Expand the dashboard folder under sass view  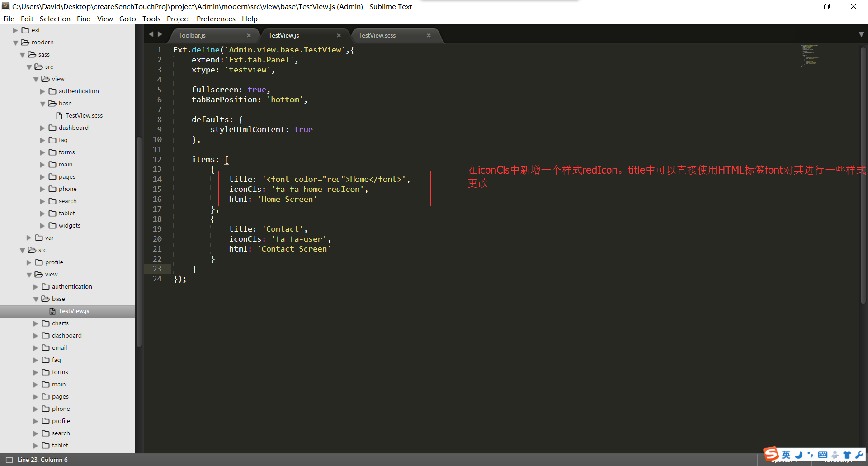tap(42, 128)
